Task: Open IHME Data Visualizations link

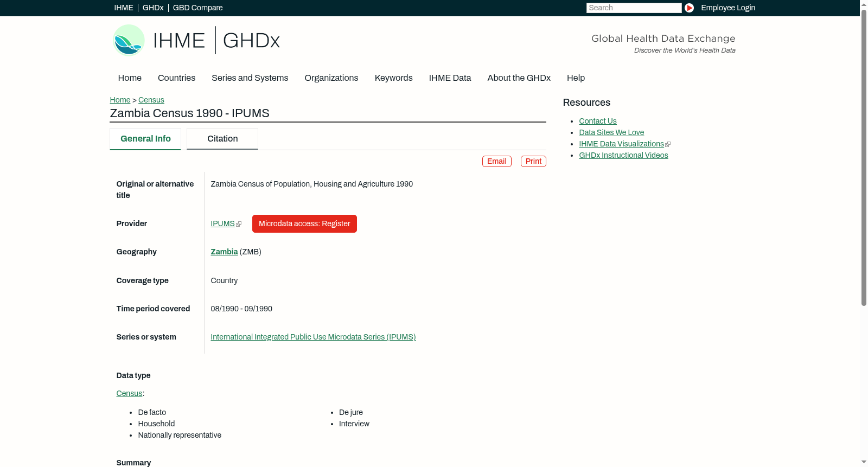Action: [621, 144]
